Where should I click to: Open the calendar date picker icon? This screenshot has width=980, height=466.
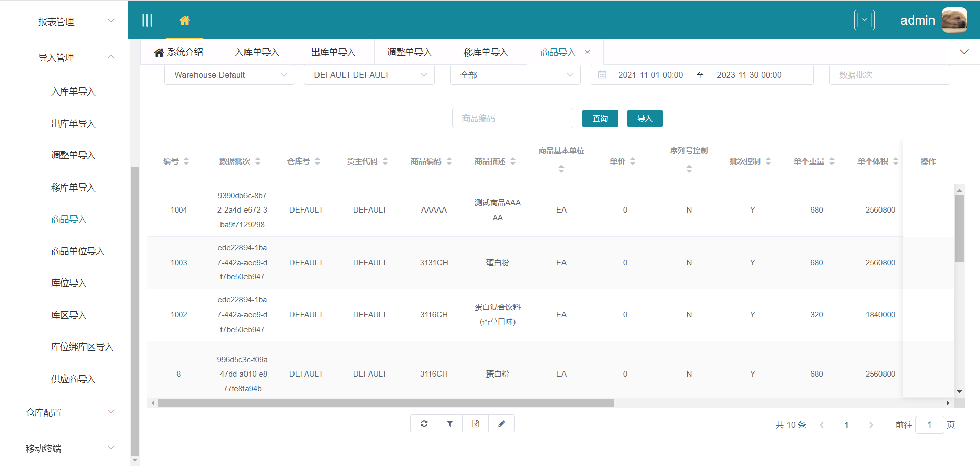pos(602,74)
